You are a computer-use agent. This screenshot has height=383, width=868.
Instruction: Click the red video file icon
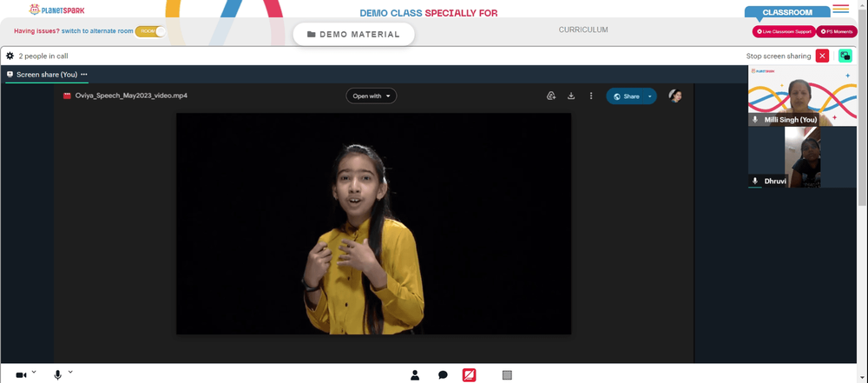coord(67,96)
